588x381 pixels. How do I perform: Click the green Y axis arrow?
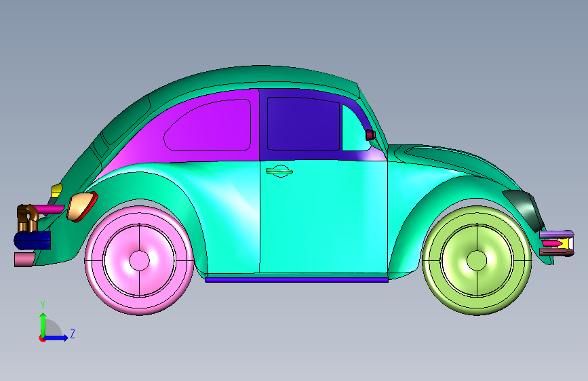[x=43, y=325]
